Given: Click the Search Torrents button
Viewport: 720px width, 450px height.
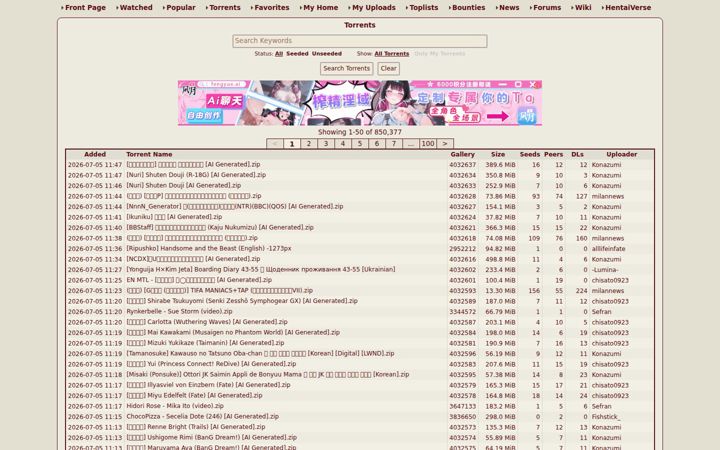Looking at the screenshot, I should point(347,68).
